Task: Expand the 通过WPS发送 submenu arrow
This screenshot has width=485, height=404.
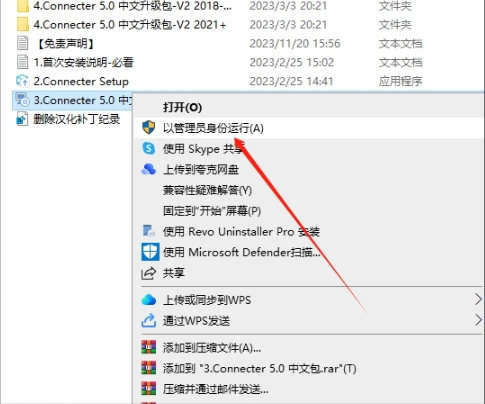Action: click(x=478, y=320)
